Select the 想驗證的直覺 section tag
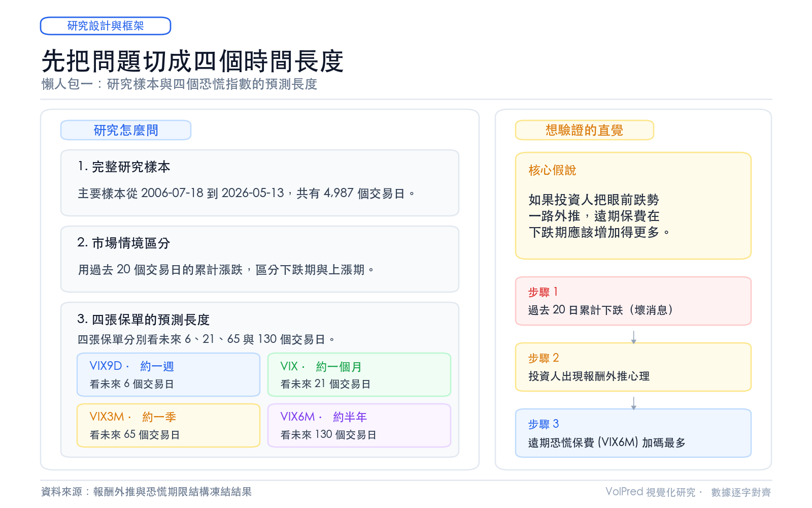812x508 pixels. point(584,130)
